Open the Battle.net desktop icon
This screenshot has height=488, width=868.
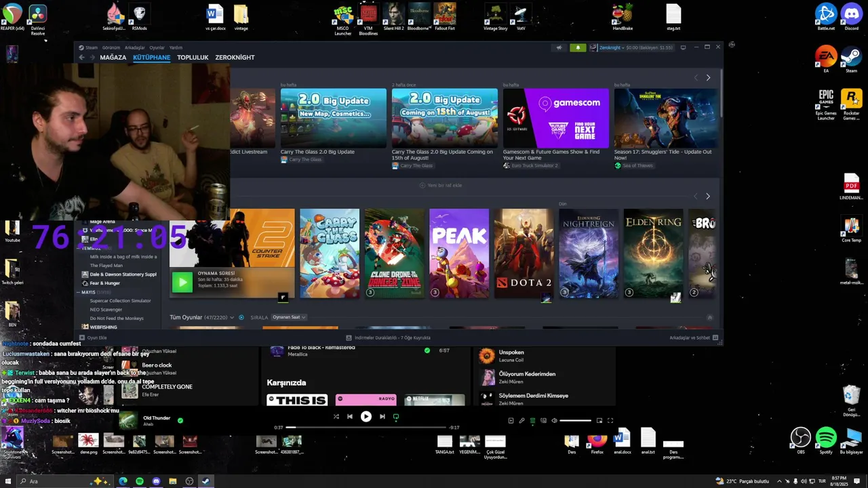[x=826, y=16]
